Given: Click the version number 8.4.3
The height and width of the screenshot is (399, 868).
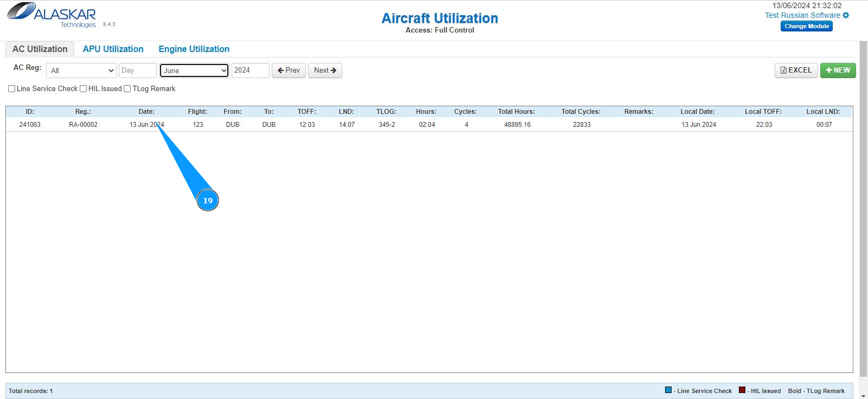Looking at the screenshot, I should tap(109, 24).
